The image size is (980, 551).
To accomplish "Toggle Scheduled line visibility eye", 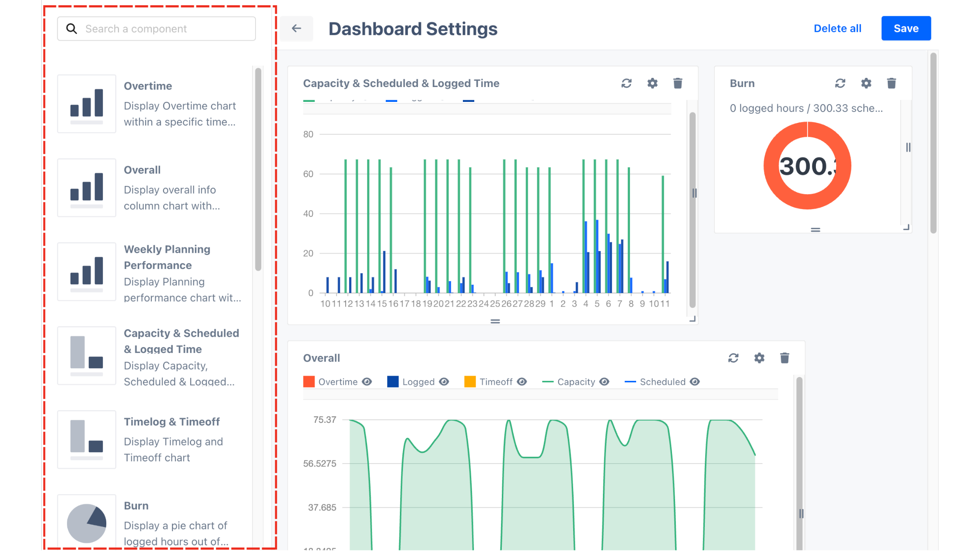I will pyautogui.click(x=695, y=382).
